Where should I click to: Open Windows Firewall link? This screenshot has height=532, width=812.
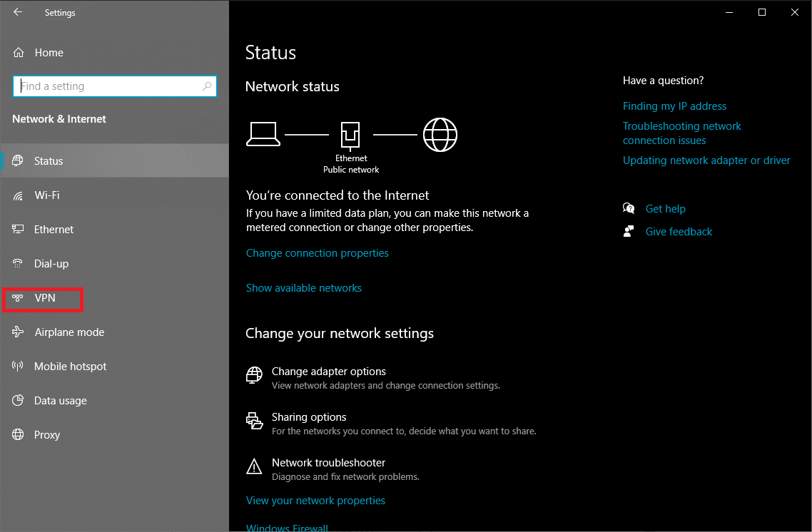287,527
